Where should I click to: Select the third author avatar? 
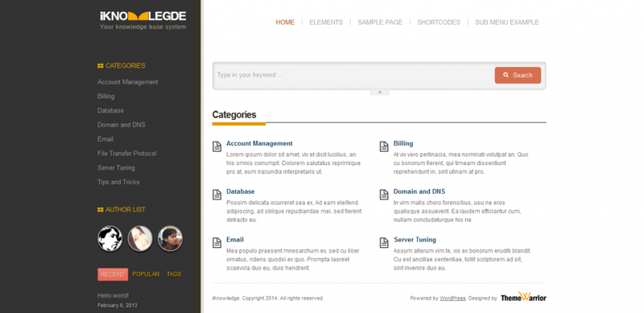tap(170, 238)
